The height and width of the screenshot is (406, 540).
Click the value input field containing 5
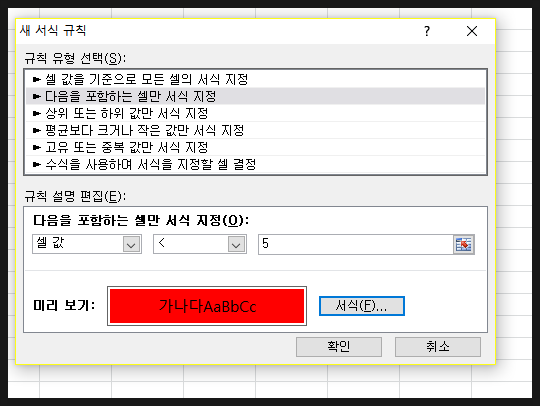(356, 244)
